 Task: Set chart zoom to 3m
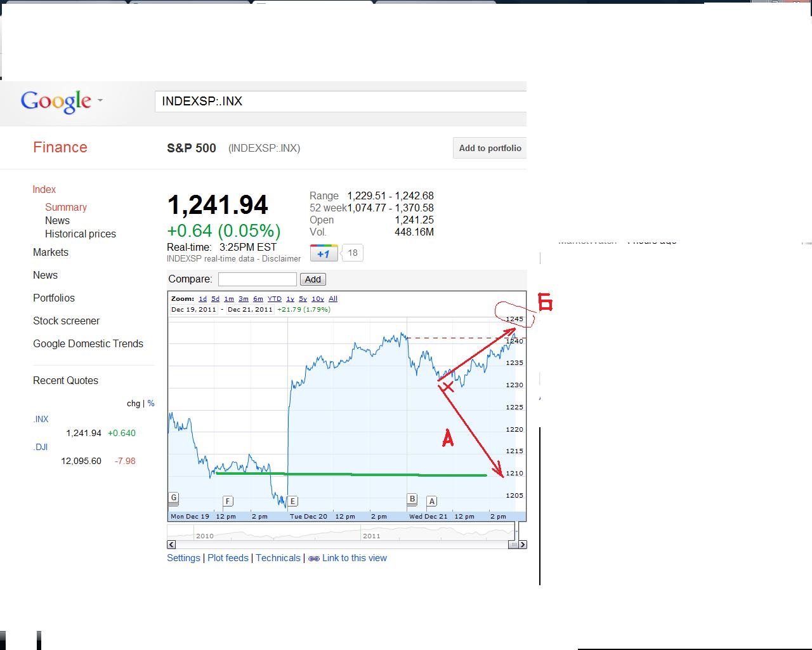click(x=244, y=298)
